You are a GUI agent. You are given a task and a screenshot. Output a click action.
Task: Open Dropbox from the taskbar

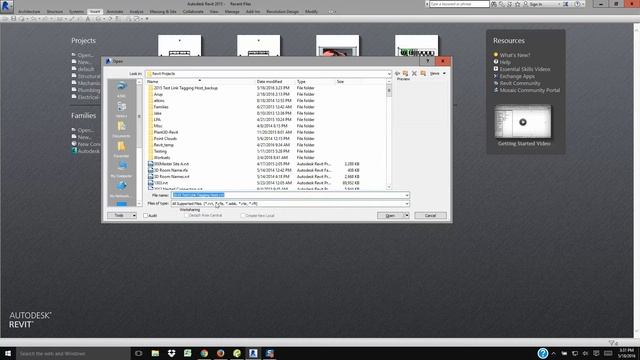(171, 353)
